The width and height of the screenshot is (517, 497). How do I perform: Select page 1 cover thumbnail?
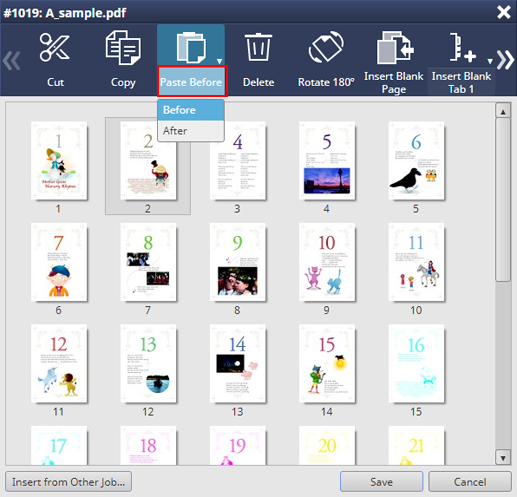click(x=59, y=161)
